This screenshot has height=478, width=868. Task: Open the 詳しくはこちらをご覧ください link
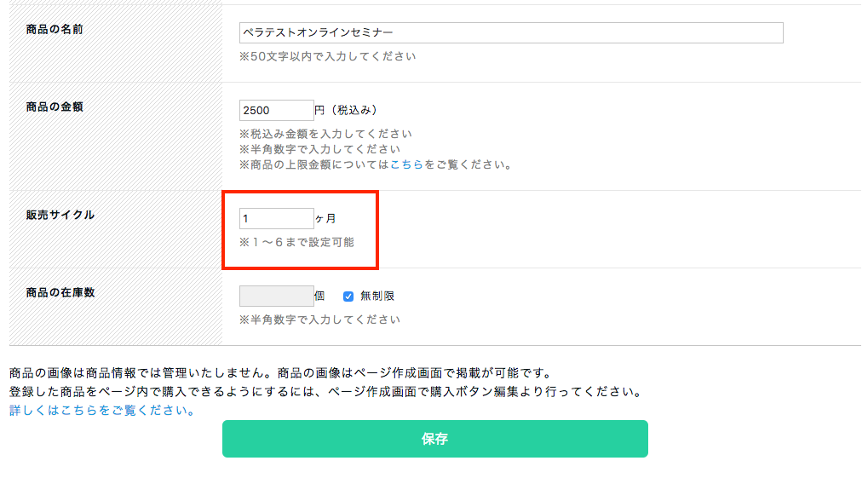click(102, 411)
